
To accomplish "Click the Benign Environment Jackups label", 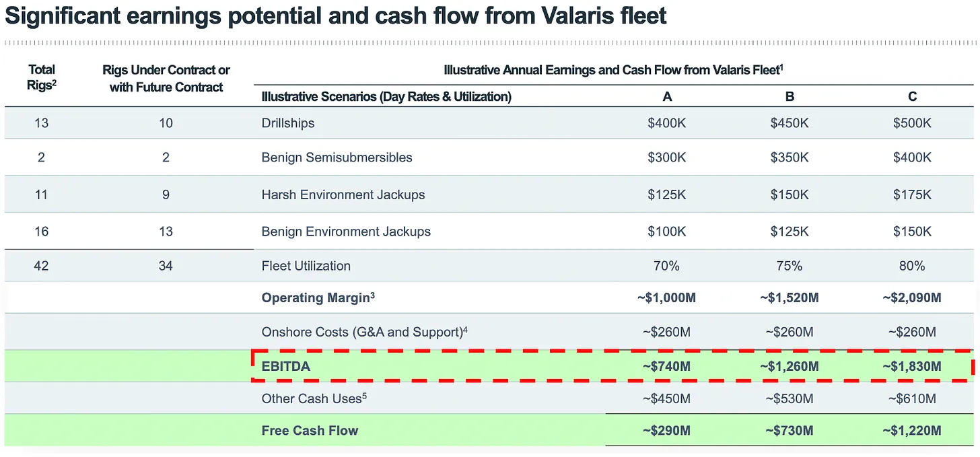I will [346, 232].
